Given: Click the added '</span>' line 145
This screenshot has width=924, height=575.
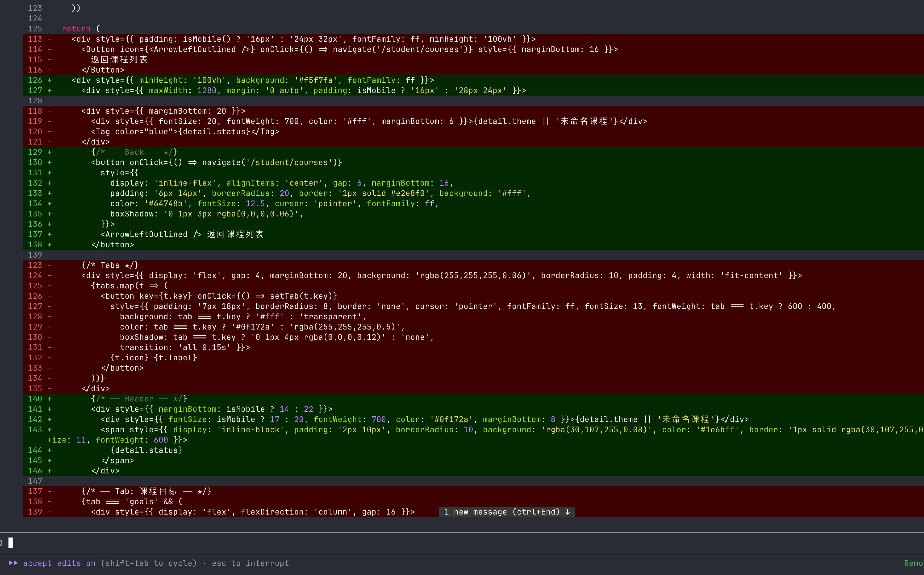Looking at the screenshot, I should point(473,460).
